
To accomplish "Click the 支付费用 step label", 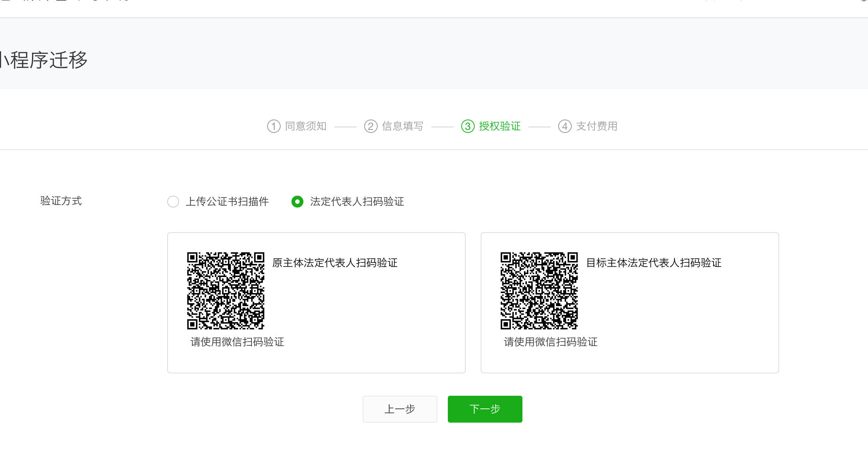I will (597, 126).
